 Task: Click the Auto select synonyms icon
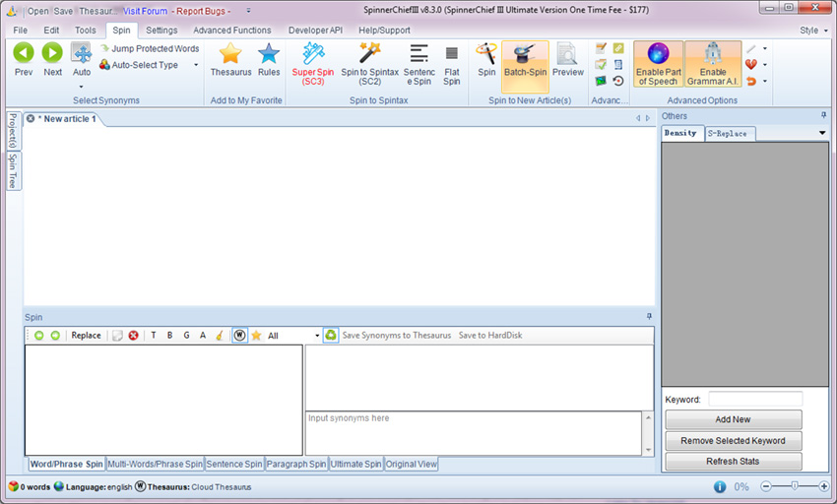pyautogui.click(x=81, y=53)
